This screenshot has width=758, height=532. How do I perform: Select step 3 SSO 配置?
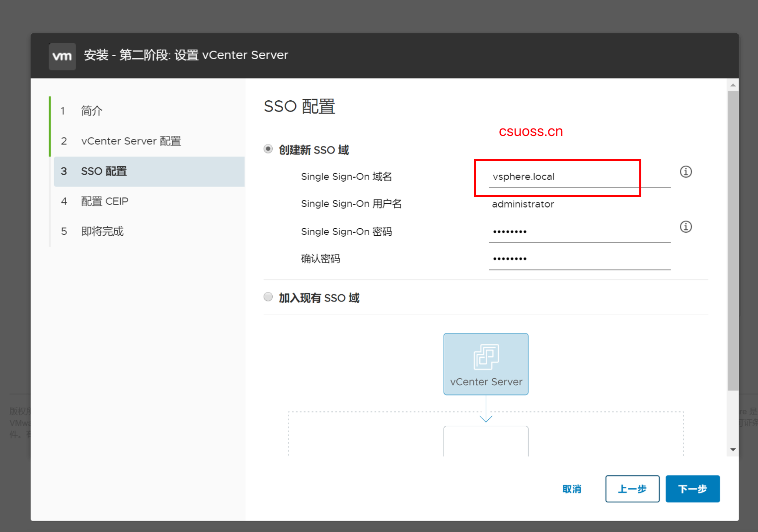149,172
